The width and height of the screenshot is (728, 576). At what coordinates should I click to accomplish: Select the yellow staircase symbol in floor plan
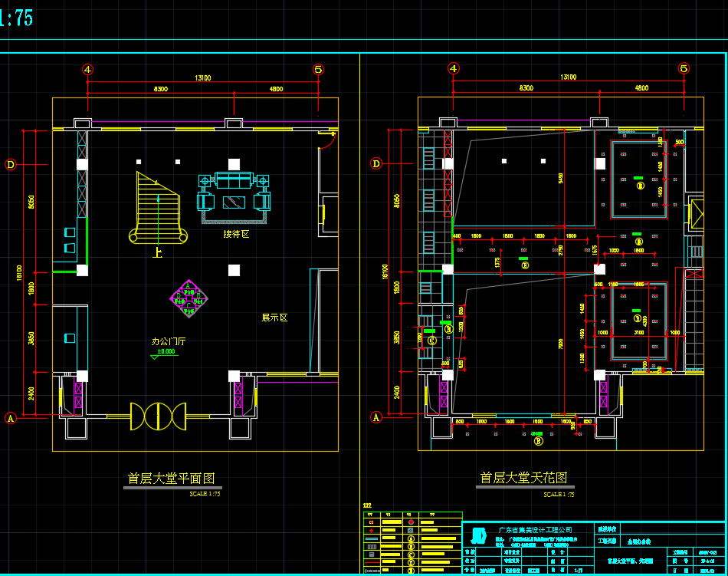tap(159, 207)
